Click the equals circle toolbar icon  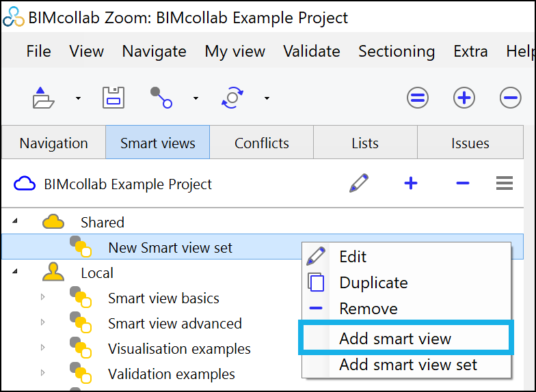418,98
